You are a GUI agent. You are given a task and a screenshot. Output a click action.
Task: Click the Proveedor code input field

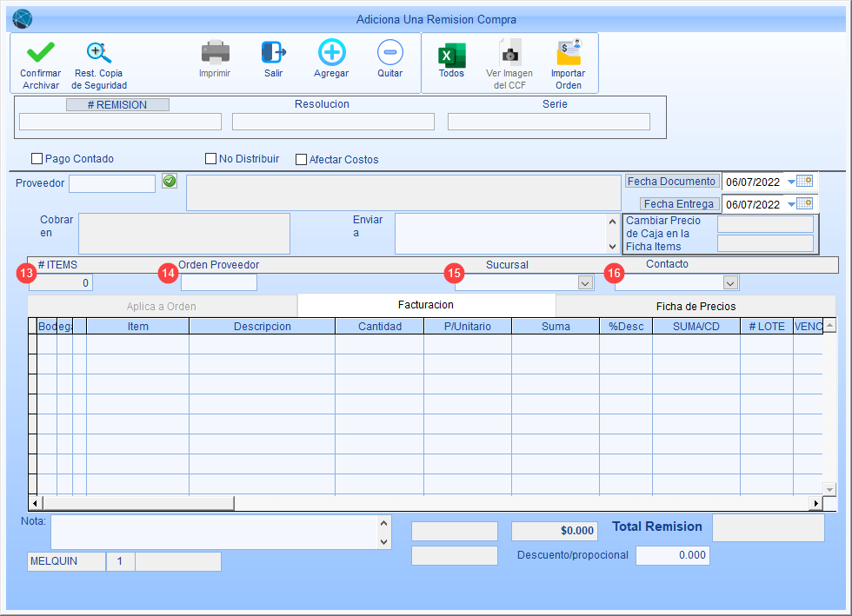[112, 183]
